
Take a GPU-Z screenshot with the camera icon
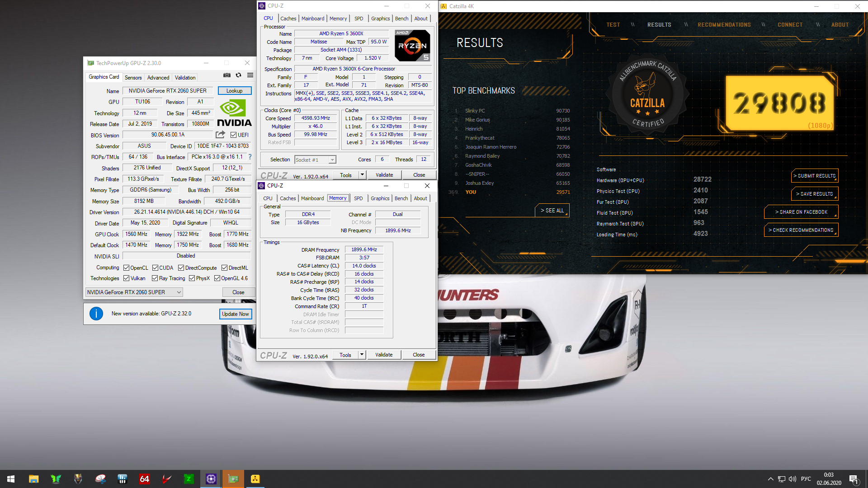click(227, 75)
